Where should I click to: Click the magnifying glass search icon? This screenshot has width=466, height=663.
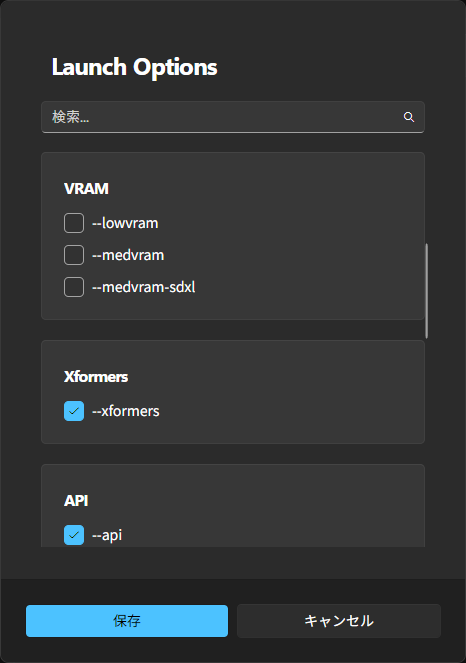pos(408,117)
